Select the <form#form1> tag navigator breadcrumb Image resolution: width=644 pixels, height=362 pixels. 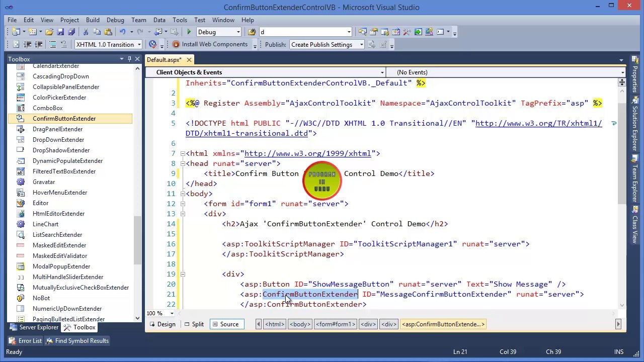pyautogui.click(x=336, y=324)
